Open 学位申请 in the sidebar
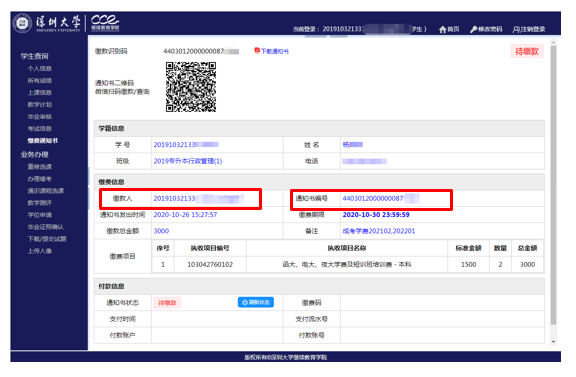The image size is (576, 377). coord(39,215)
